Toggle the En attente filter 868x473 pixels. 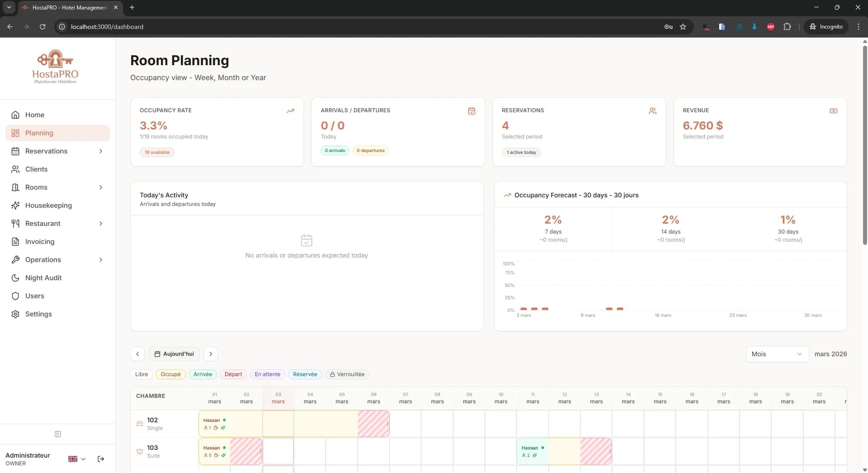coord(267,374)
